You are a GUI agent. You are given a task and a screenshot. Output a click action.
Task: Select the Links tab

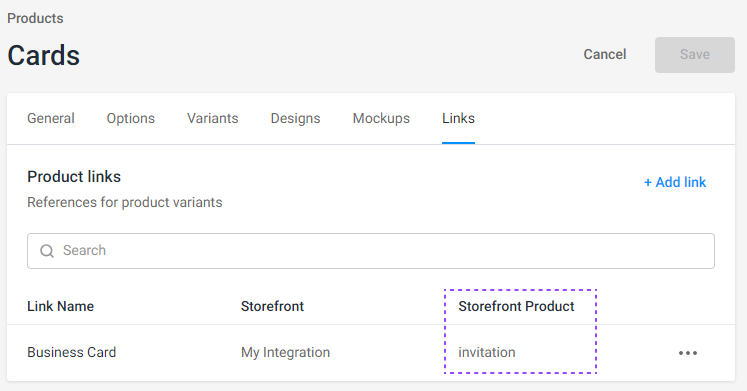point(458,118)
